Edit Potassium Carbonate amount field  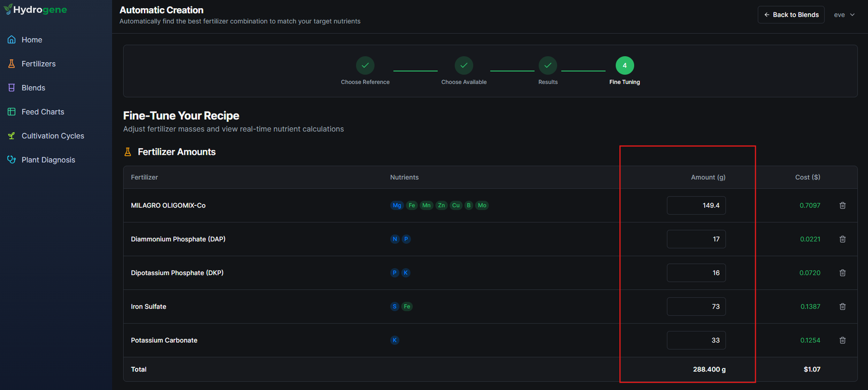click(696, 340)
